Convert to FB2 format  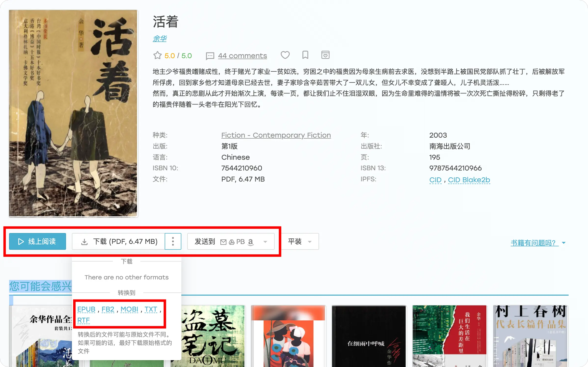pyautogui.click(x=108, y=309)
